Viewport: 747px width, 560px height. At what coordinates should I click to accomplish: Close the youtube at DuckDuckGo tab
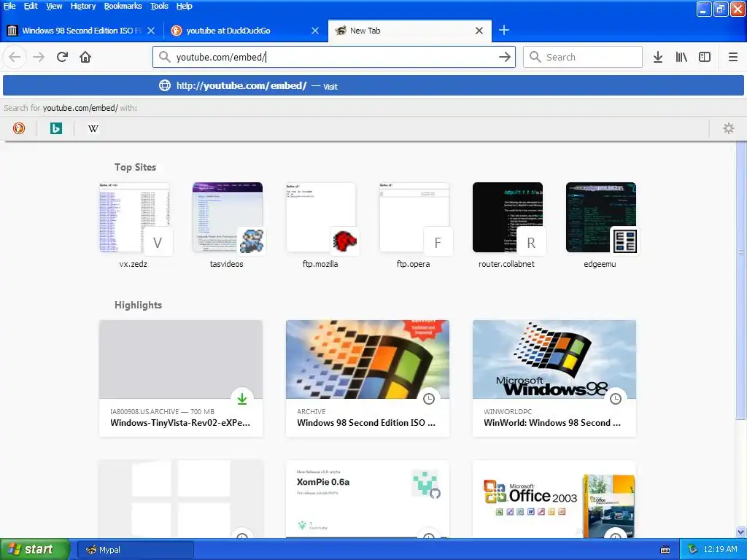tap(315, 31)
